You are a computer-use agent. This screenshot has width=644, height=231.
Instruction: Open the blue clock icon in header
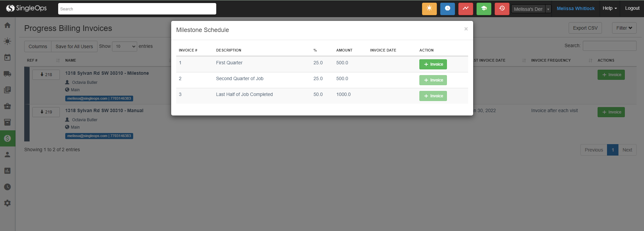447,9
